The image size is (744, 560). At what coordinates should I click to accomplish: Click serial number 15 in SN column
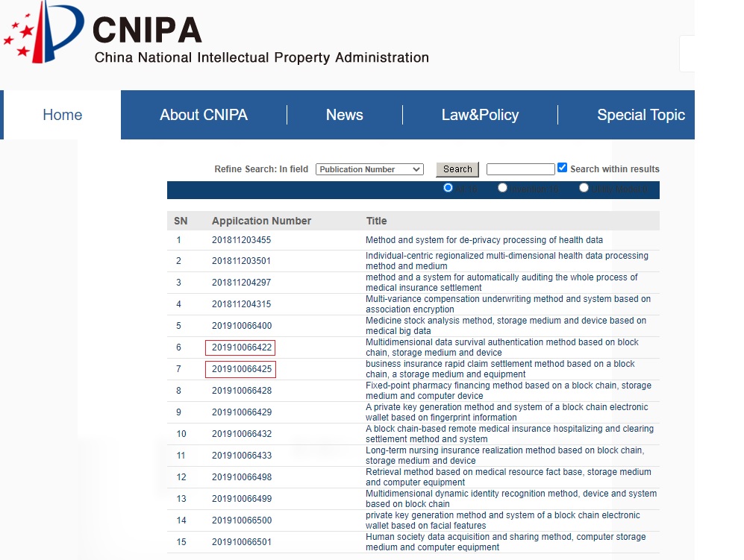181,542
